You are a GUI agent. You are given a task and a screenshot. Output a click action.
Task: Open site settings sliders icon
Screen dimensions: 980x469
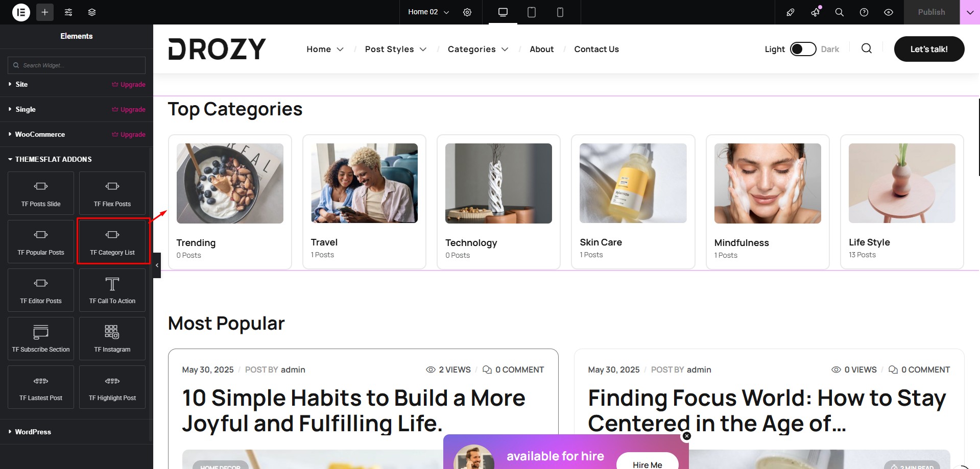coord(68,12)
